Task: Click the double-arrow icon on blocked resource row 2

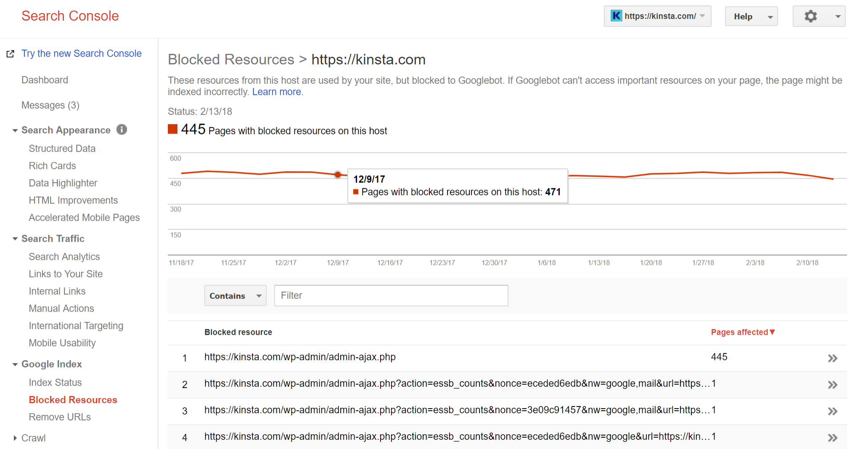Action: tap(833, 385)
